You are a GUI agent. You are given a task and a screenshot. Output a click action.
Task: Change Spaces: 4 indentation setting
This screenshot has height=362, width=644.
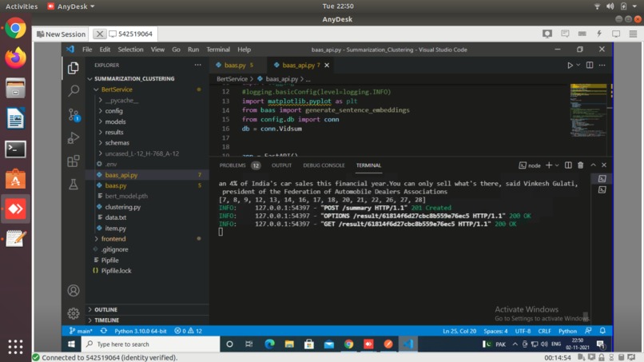495,331
